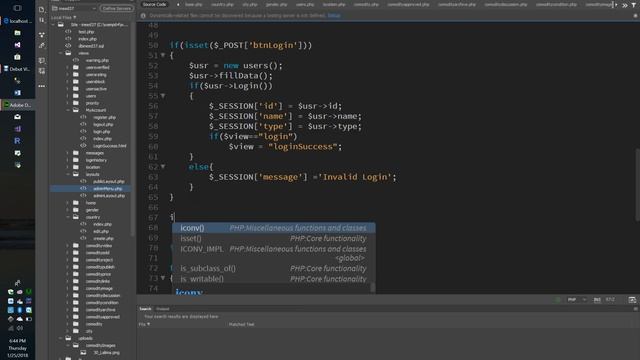Switch to the location.php tab
640x360 pixels.
tap(334, 4)
